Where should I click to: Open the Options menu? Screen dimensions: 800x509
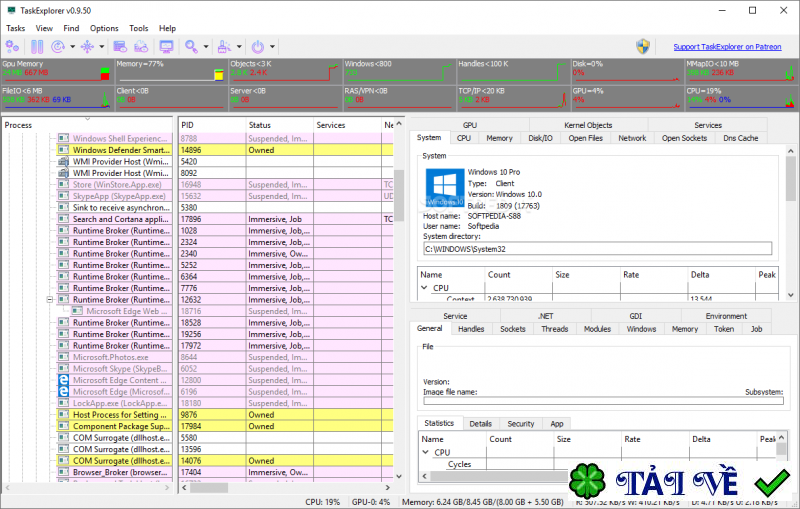pyautogui.click(x=104, y=28)
